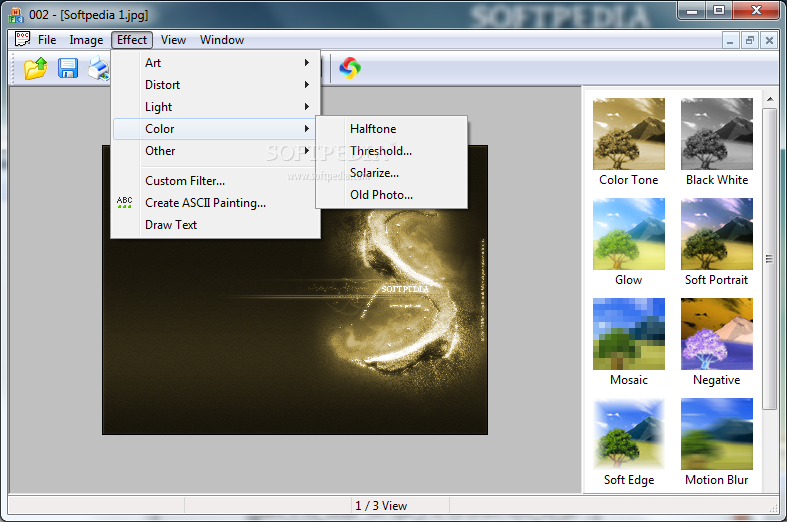Minimize the inner document window
The width and height of the screenshot is (787, 522).
click(x=730, y=40)
